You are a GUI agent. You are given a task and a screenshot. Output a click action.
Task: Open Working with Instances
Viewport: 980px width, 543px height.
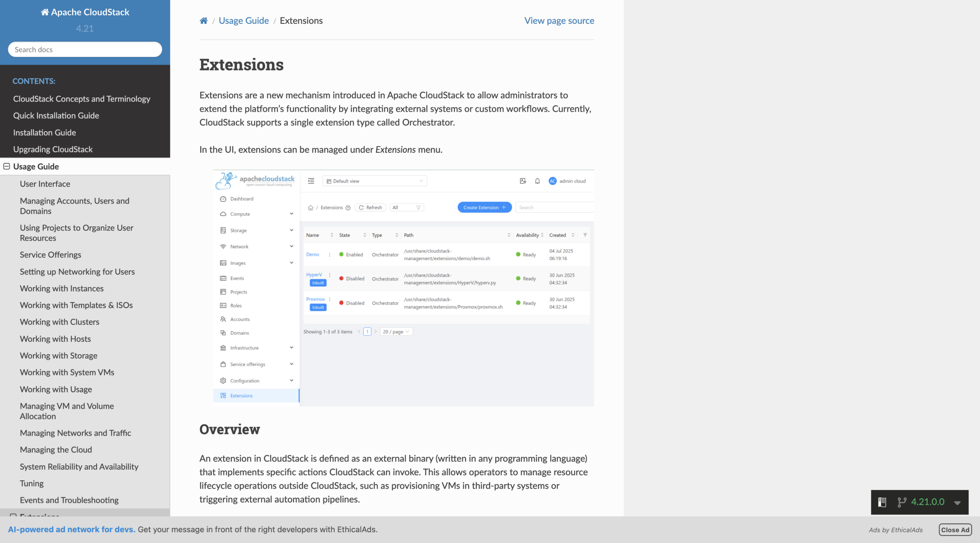62,289
